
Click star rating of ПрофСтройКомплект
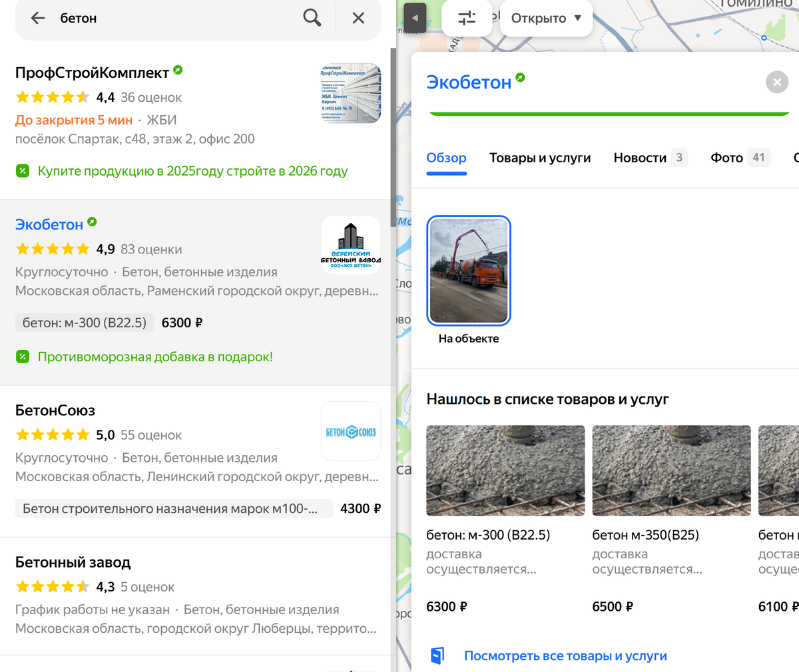[x=53, y=97]
